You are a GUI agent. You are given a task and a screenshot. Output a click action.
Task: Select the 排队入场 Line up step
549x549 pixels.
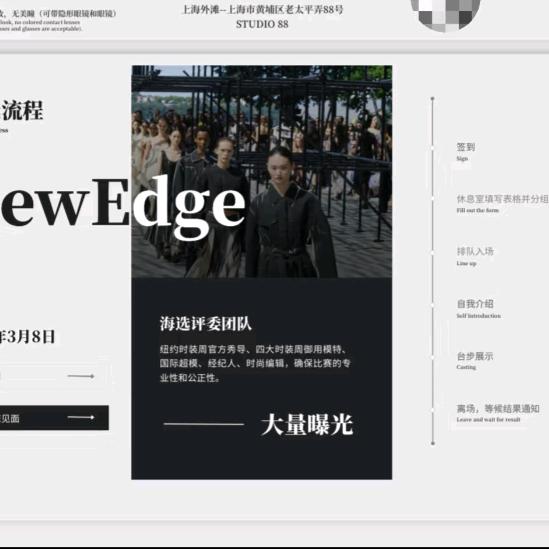(475, 256)
